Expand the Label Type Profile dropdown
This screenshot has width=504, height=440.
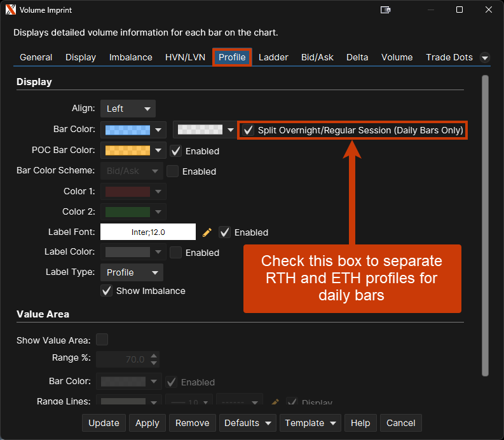click(132, 272)
